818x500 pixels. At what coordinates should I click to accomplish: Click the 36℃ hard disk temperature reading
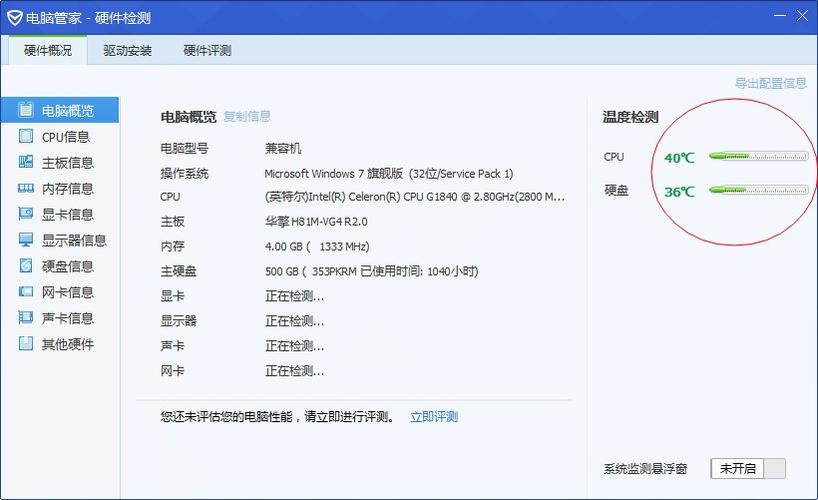click(x=679, y=192)
